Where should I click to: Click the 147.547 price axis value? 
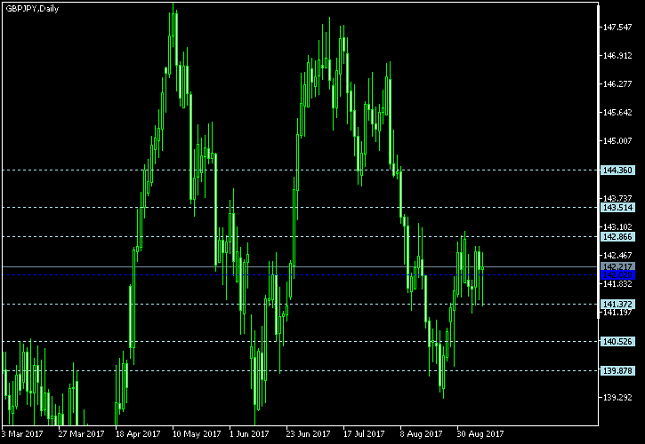(617, 27)
